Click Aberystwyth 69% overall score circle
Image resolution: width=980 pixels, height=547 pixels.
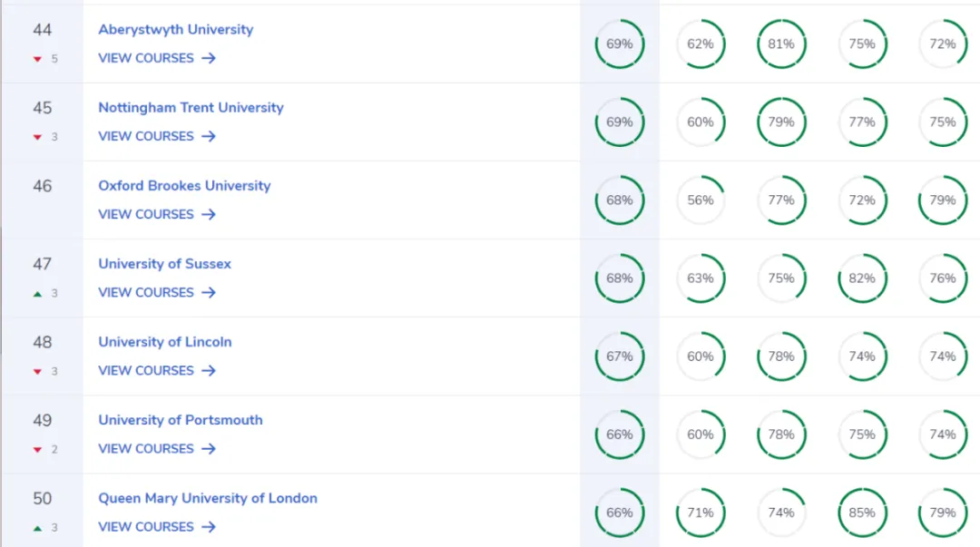click(x=620, y=44)
